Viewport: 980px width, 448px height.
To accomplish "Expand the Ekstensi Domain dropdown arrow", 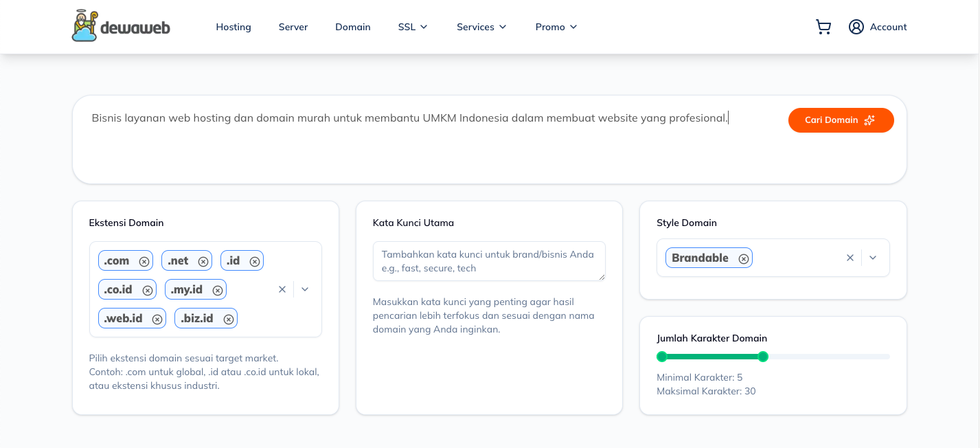I will [x=305, y=289].
